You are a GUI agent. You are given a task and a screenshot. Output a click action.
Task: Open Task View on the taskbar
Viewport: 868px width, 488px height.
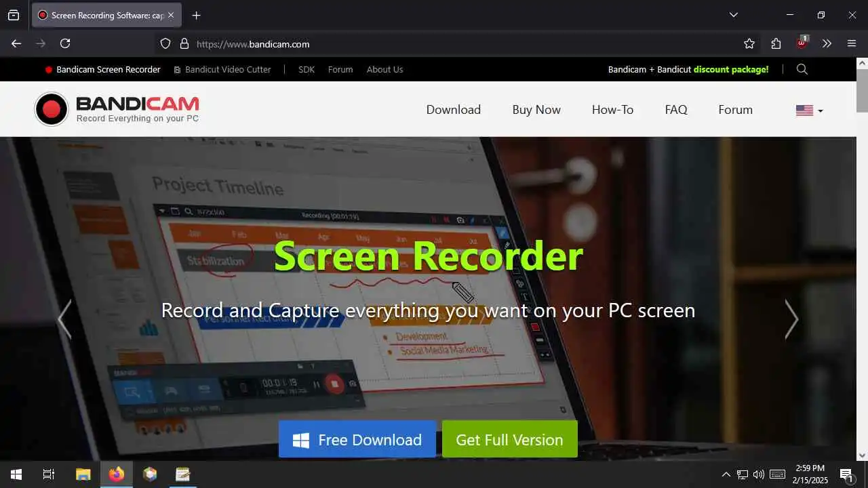coord(49,474)
